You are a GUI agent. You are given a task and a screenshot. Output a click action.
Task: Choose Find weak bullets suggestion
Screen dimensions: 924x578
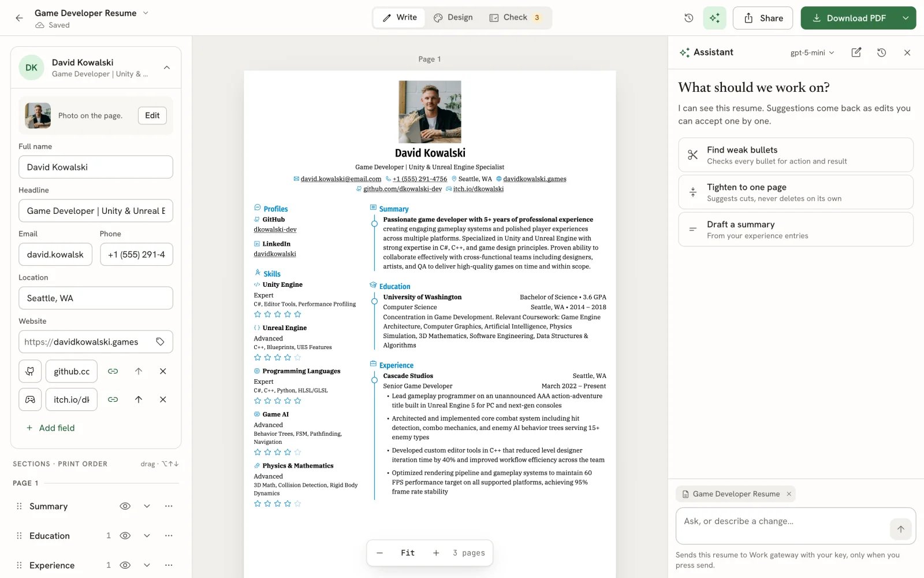point(796,155)
